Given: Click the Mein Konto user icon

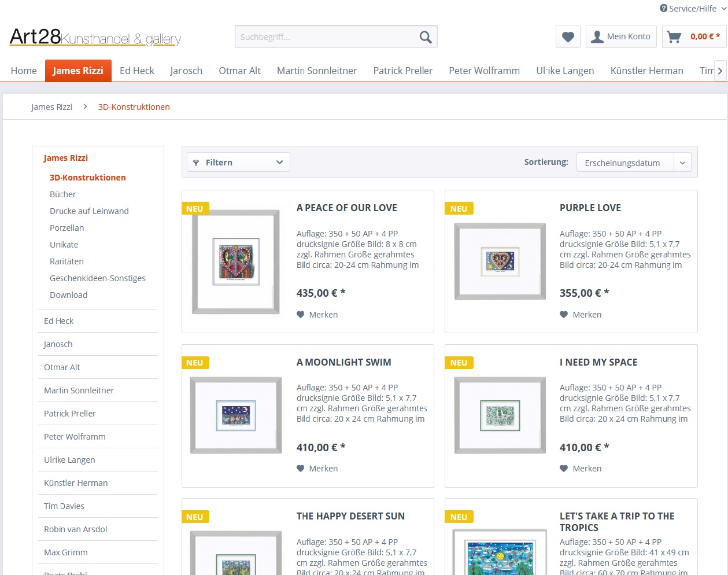Looking at the screenshot, I should 597,36.
